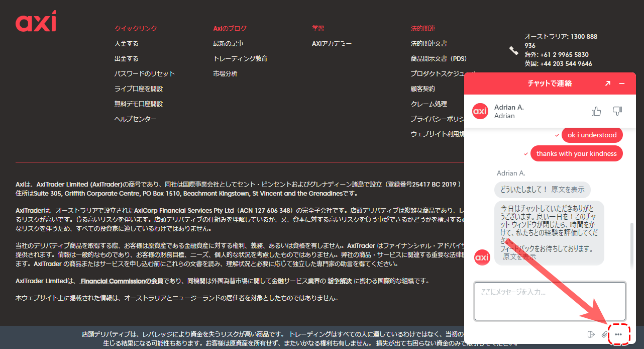The width and height of the screenshot is (644, 349).
Task: Click Adrian A. avatar in chat header
Action: point(481,111)
